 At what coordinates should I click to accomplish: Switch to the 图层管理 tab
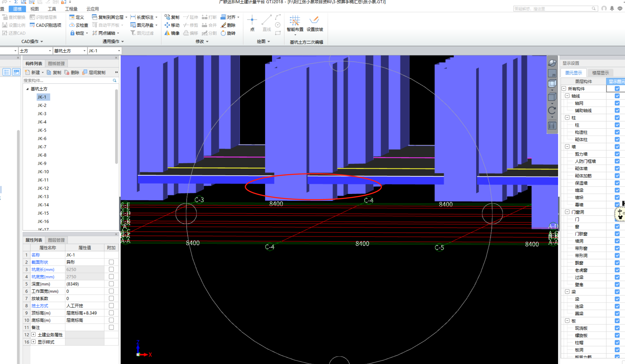(56, 240)
